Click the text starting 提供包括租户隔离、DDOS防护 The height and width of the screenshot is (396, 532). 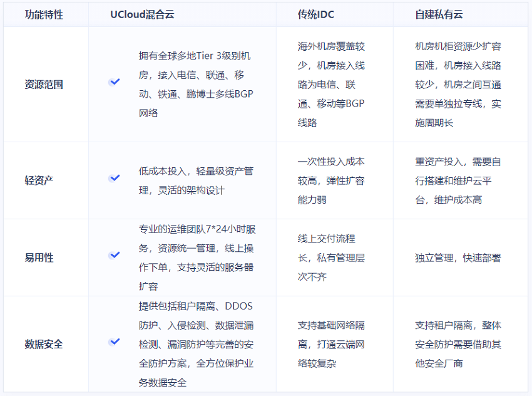[196, 344]
